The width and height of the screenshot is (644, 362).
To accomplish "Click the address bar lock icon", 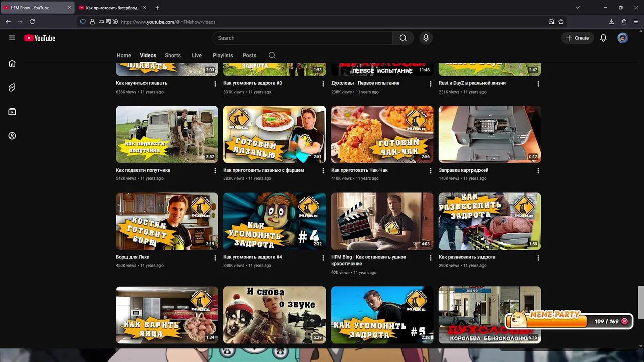I will tap(92, 22).
